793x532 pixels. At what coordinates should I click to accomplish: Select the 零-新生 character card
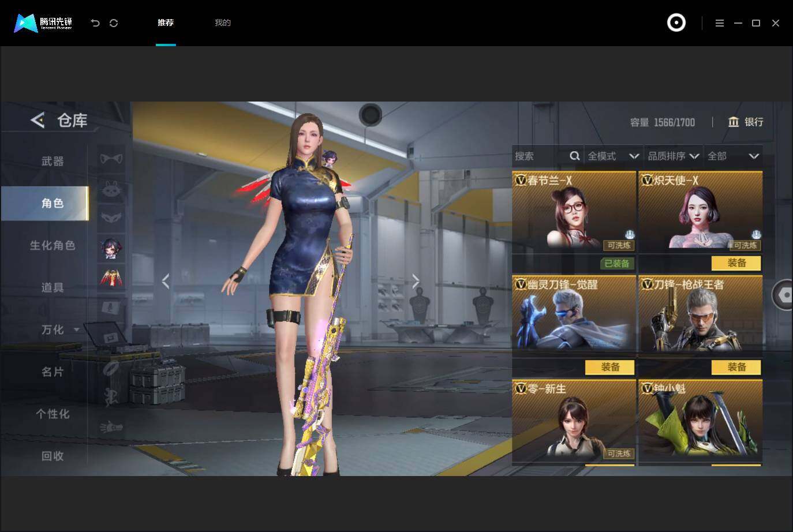[574, 421]
